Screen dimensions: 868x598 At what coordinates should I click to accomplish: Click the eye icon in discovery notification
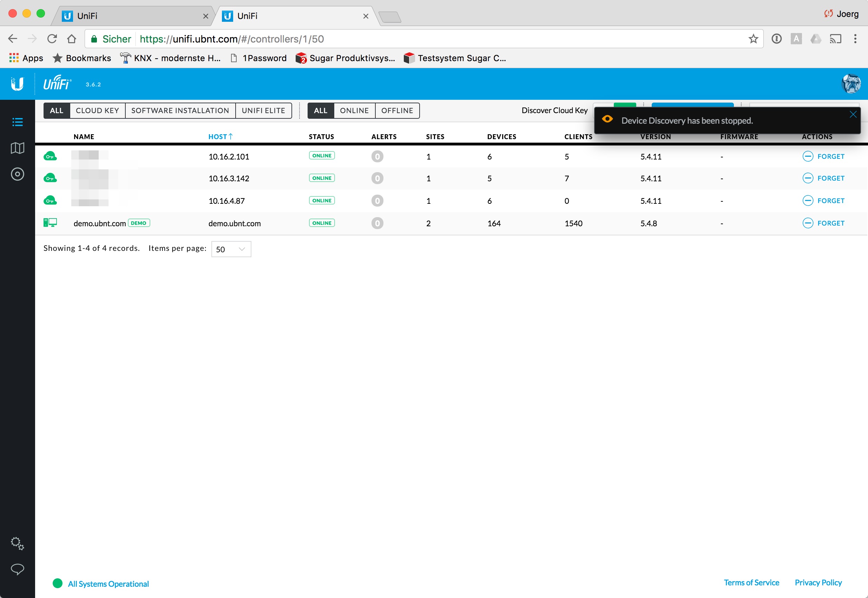point(607,119)
